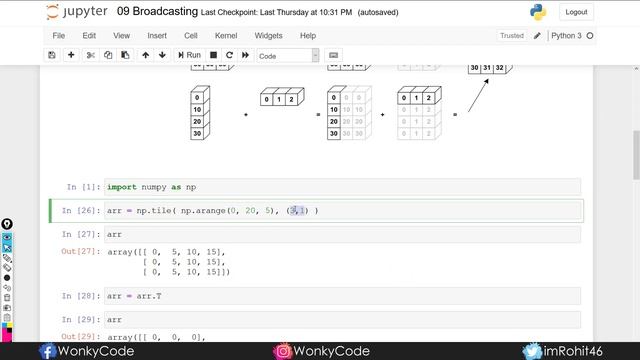Viewport: 640px width, 360px height.
Task: Click the Out[27] array output text
Action: 169,262
